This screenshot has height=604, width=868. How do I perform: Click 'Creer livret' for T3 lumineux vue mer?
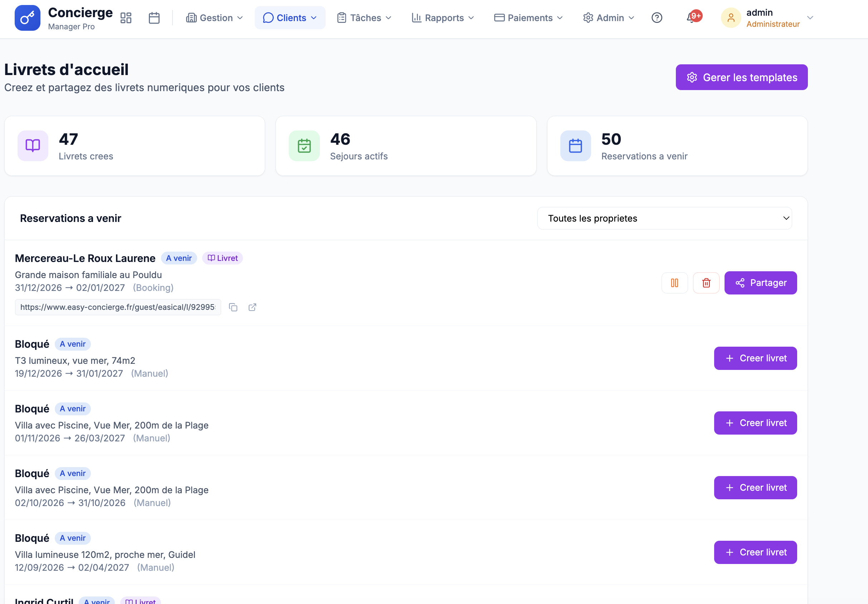[755, 358]
